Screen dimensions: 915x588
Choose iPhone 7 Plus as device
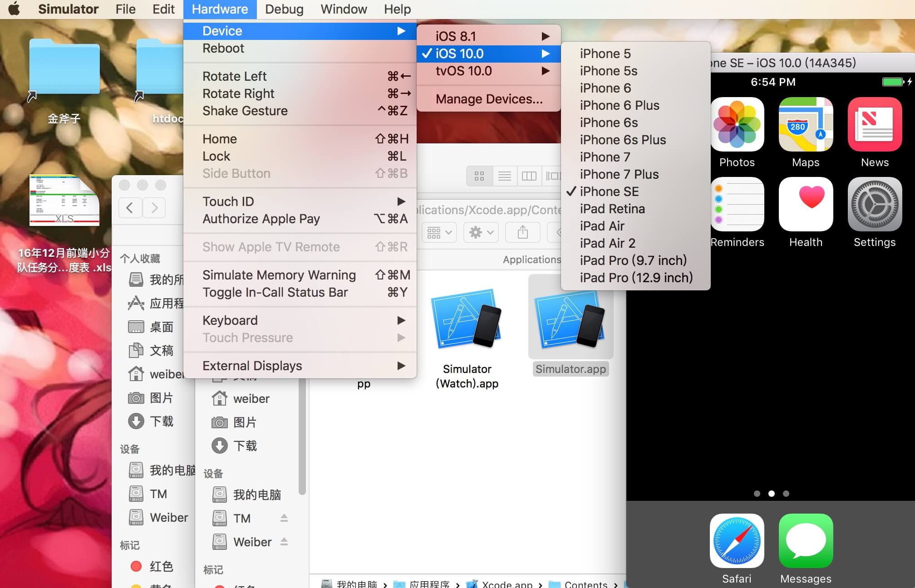coord(635,174)
